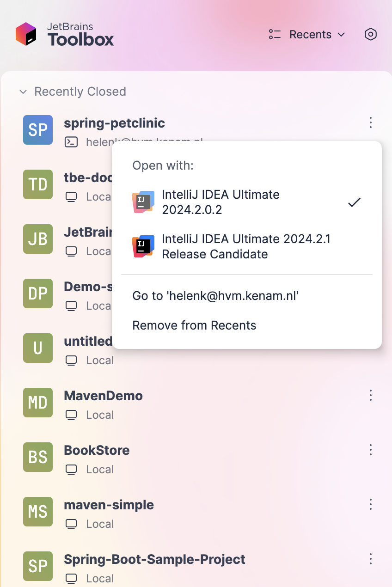The width and height of the screenshot is (392, 587).
Task: Choose Remove from Recents
Action: (x=194, y=325)
